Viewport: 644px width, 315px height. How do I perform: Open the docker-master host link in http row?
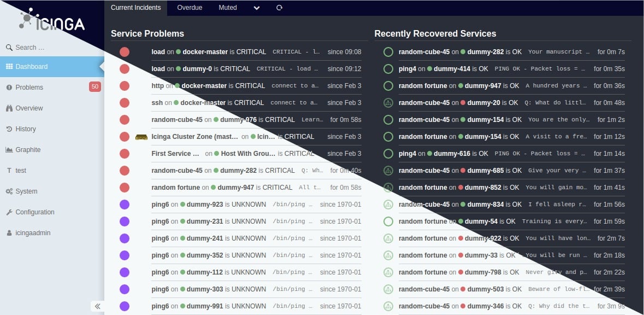pos(204,85)
